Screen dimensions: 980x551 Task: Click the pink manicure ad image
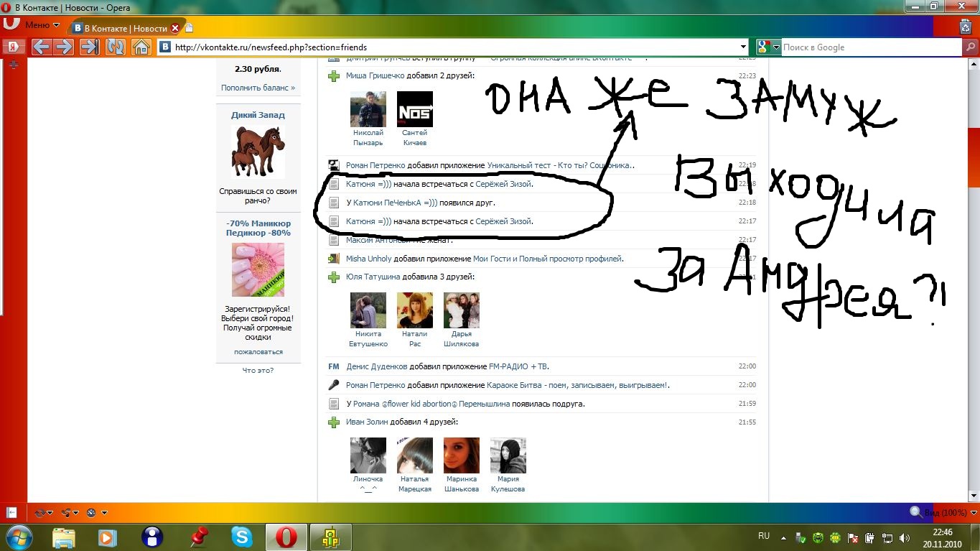click(258, 270)
